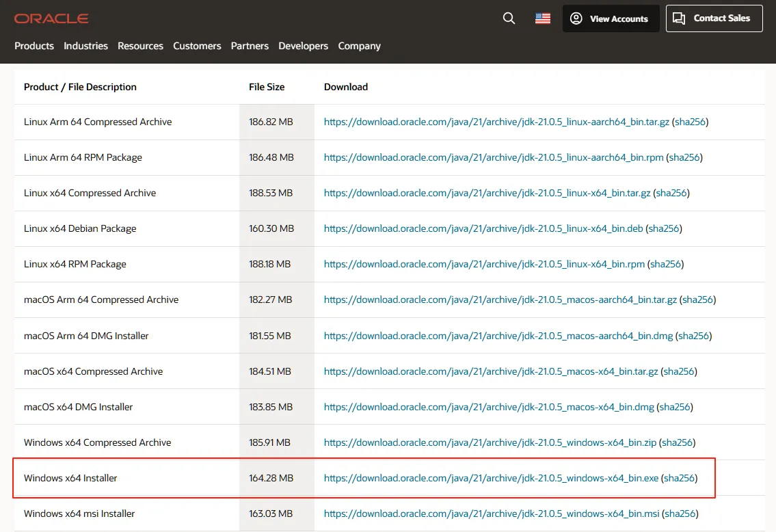Open the Products menu
This screenshot has height=532, width=776.
34,46
